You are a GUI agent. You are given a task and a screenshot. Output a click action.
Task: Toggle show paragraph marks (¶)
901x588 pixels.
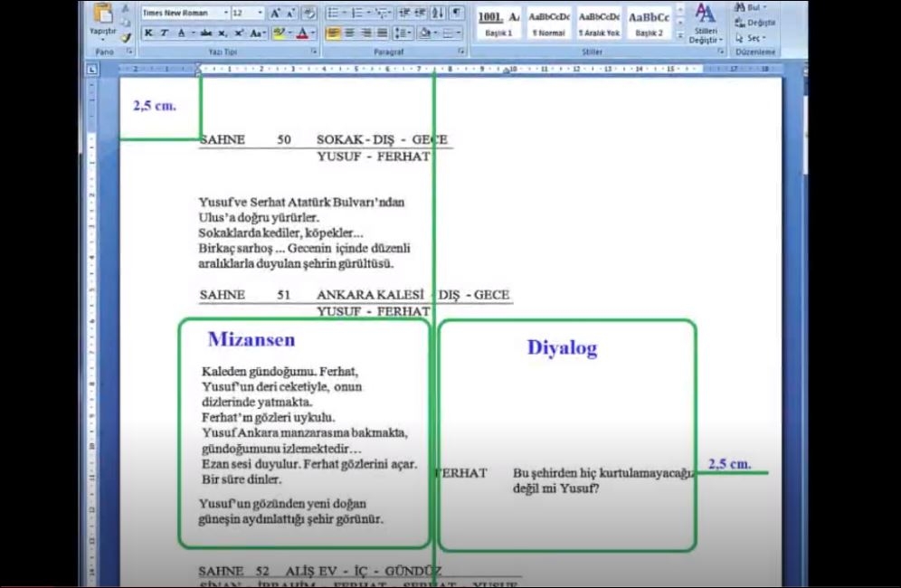(456, 14)
